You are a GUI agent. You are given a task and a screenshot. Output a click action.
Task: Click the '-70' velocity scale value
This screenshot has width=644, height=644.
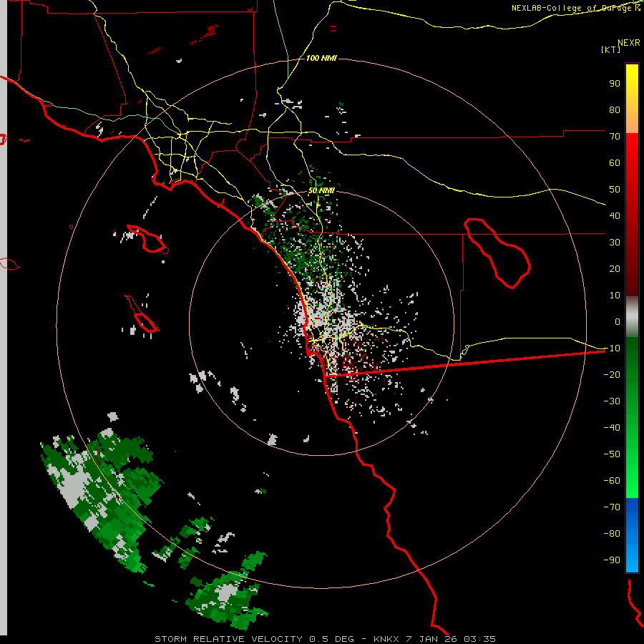pos(612,507)
